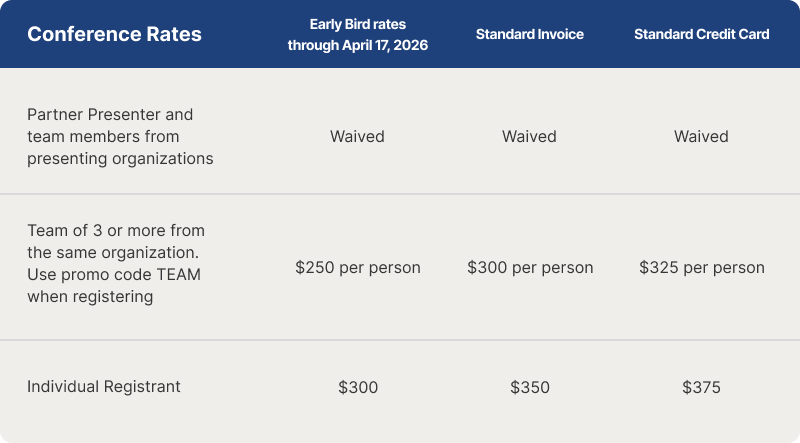Select Waived in the Early Bird column
Image resolution: width=800 pixels, height=443 pixels.
[x=357, y=137]
